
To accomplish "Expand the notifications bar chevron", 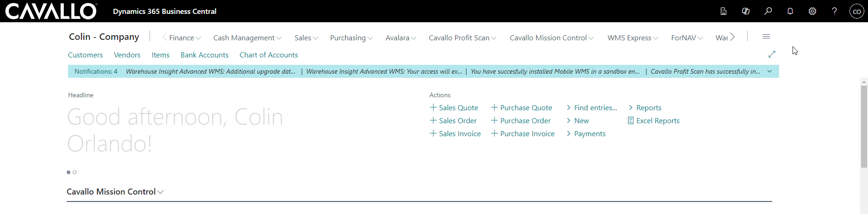I will pyautogui.click(x=769, y=71).
